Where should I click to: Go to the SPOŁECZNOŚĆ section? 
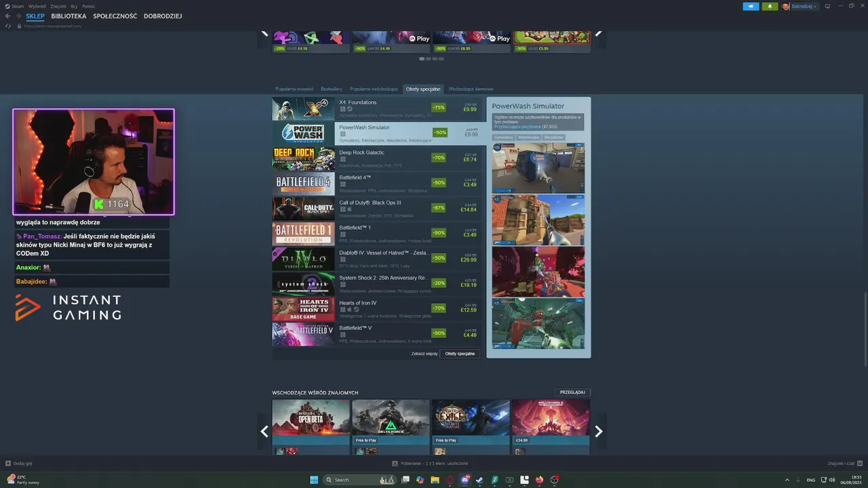point(115,16)
